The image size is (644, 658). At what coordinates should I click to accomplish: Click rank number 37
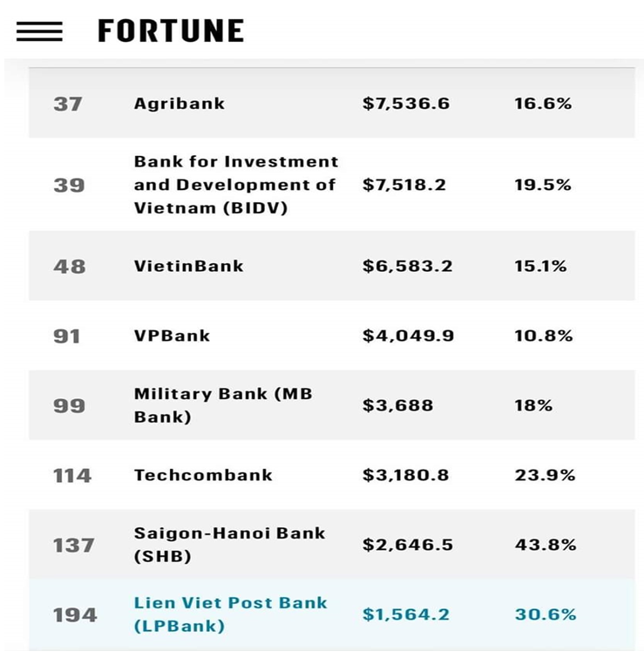pyautogui.click(x=68, y=104)
